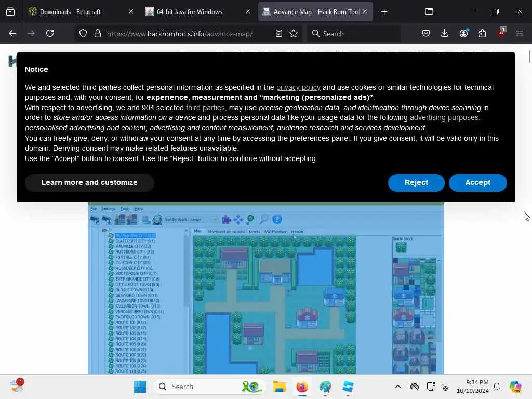
Task: Switch to the 64-bit Java for Windows tab
Action: tap(198, 12)
